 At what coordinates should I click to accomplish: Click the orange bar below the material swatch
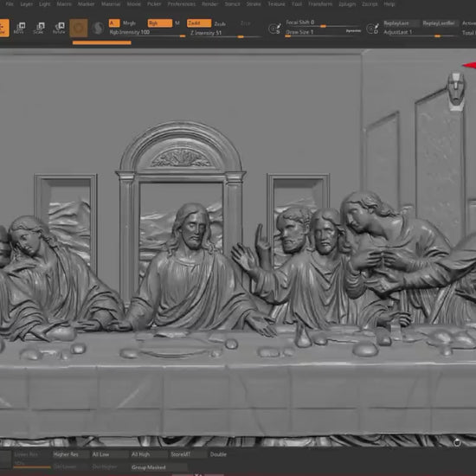pos(102,42)
